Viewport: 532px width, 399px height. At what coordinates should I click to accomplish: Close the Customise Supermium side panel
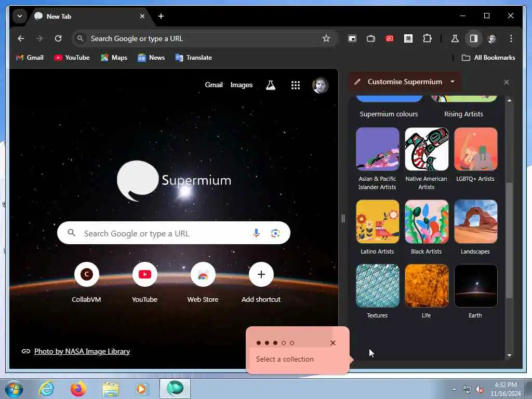(507, 82)
